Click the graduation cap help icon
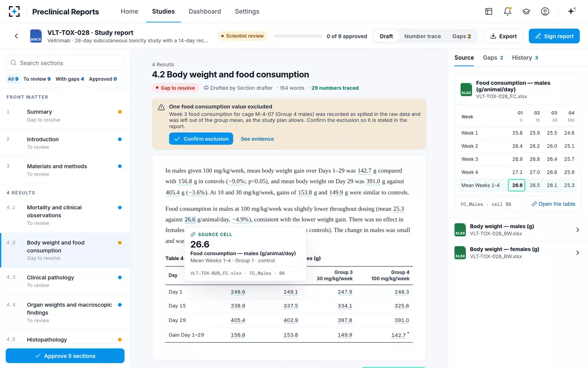The image size is (588, 368). 526,11
